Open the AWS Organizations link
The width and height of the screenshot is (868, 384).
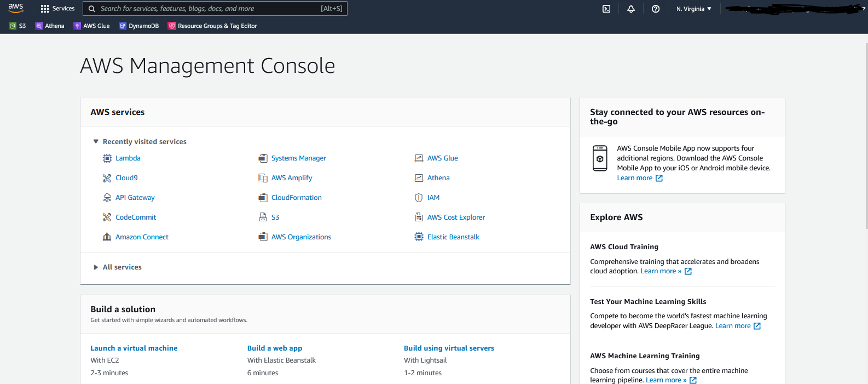(x=301, y=237)
